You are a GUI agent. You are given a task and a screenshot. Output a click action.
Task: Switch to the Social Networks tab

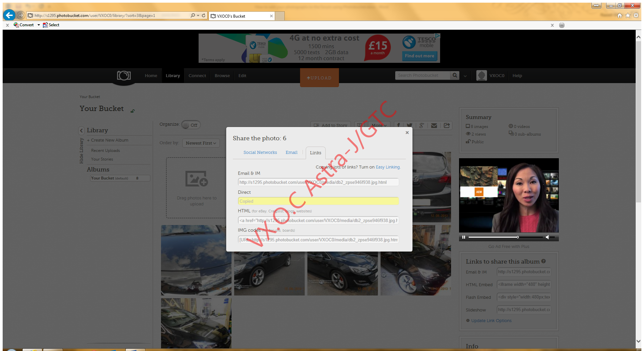tap(260, 152)
